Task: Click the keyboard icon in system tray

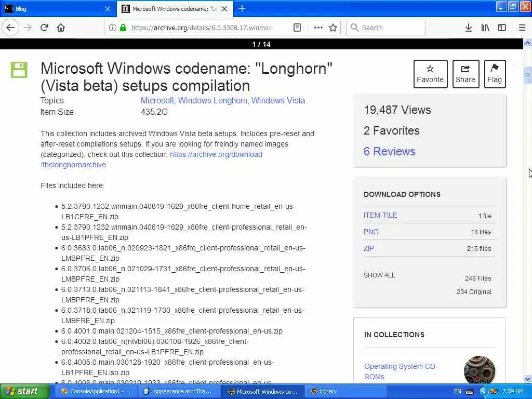Action: (x=470, y=392)
